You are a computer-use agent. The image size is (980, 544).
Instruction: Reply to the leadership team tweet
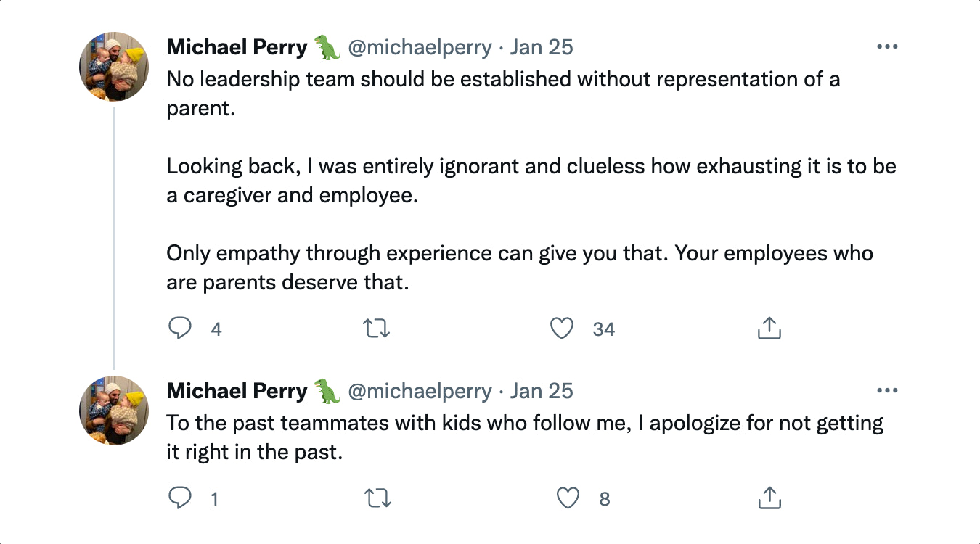tap(180, 329)
